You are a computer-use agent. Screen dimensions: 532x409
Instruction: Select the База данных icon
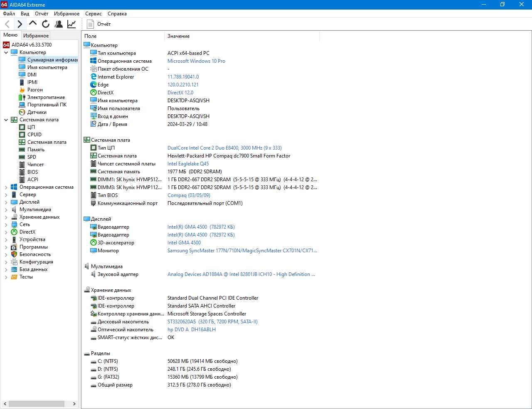pyautogui.click(x=14, y=269)
